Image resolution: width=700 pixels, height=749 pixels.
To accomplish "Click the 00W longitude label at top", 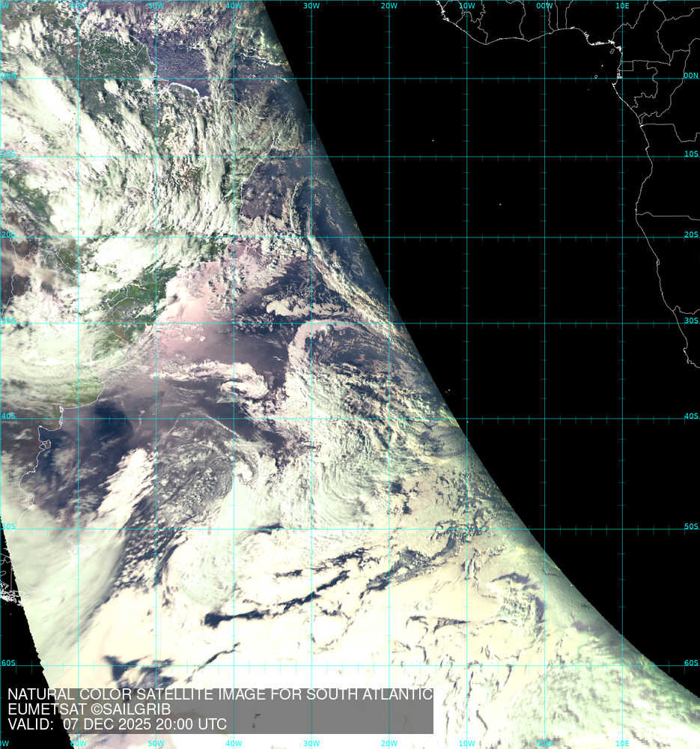I will pyautogui.click(x=544, y=6).
